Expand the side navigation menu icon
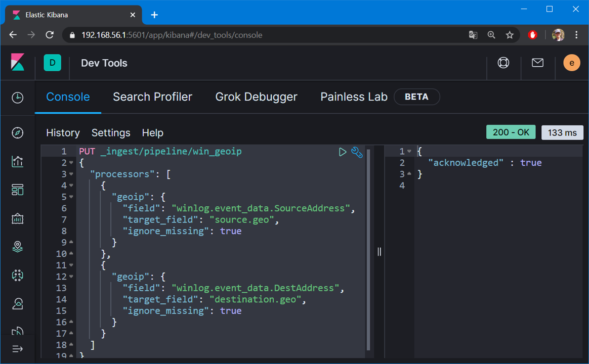 pos(17,349)
